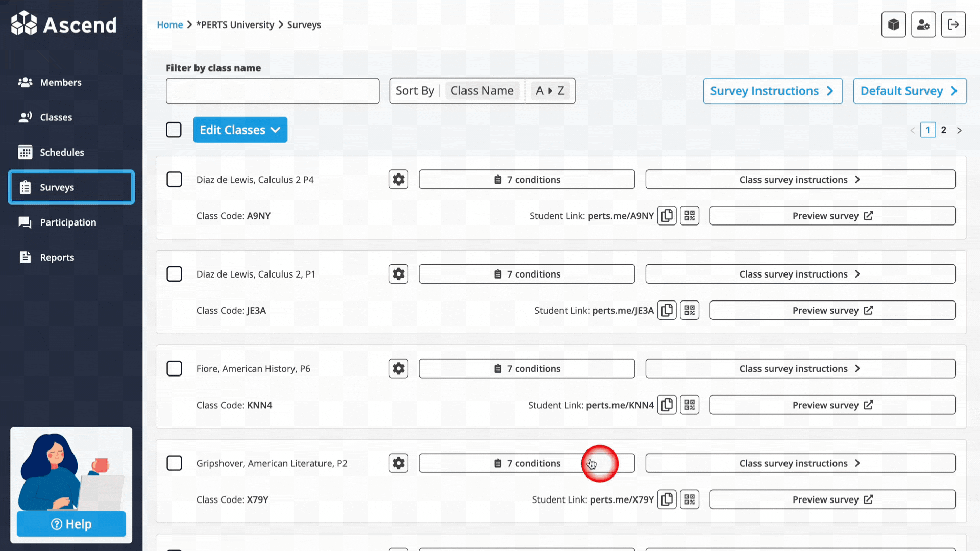Toggle the select-all classes checkbox
Image resolution: width=980 pixels, height=551 pixels.
[174, 130]
